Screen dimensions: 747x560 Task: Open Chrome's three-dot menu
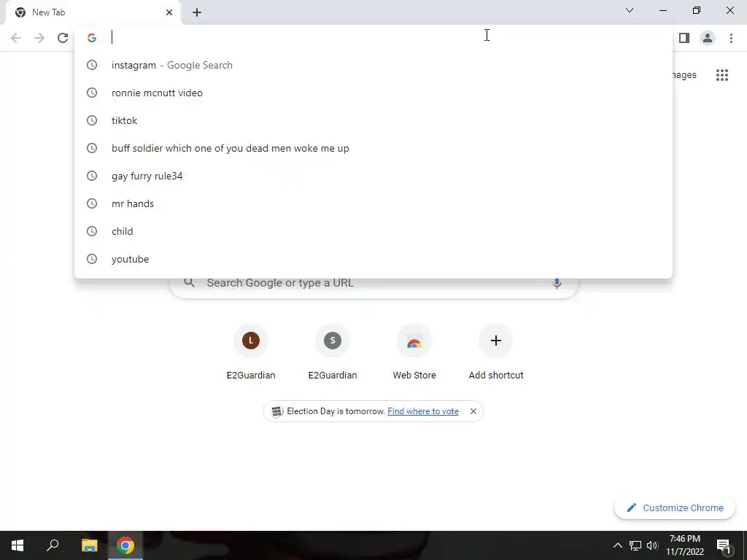click(731, 38)
